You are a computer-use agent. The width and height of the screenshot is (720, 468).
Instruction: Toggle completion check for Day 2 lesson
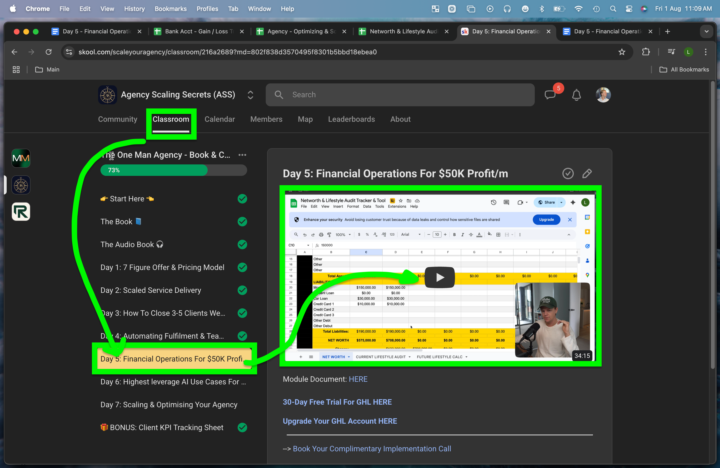(x=242, y=290)
